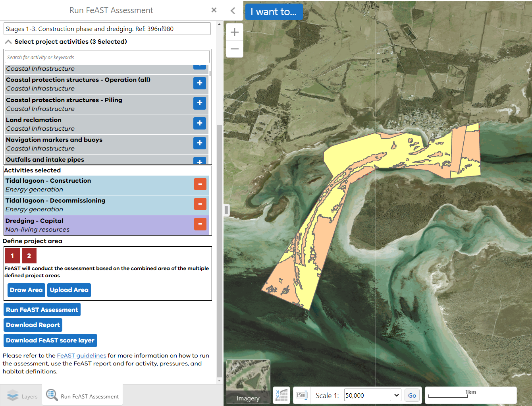Select Navigation markers and buoys row

click(106, 144)
